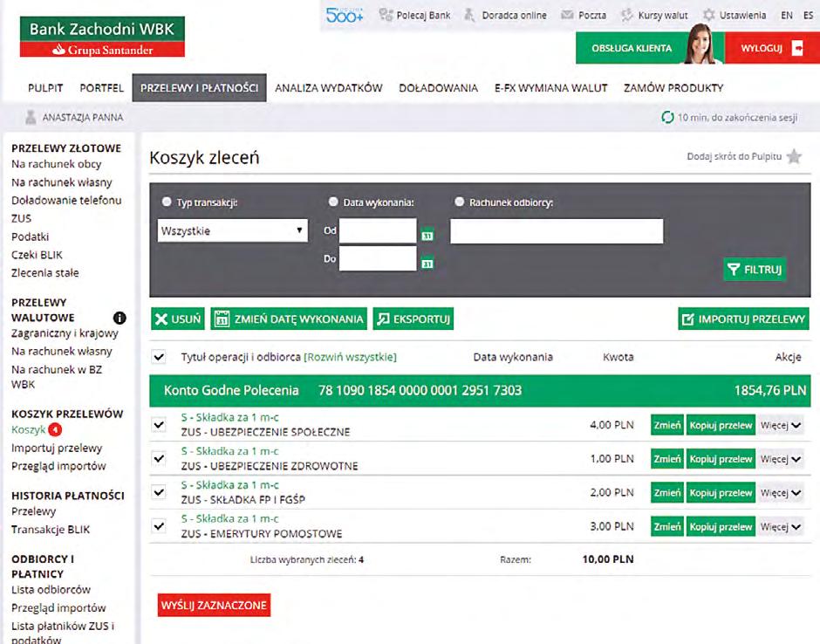Click the Filtruj button

click(755, 270)
